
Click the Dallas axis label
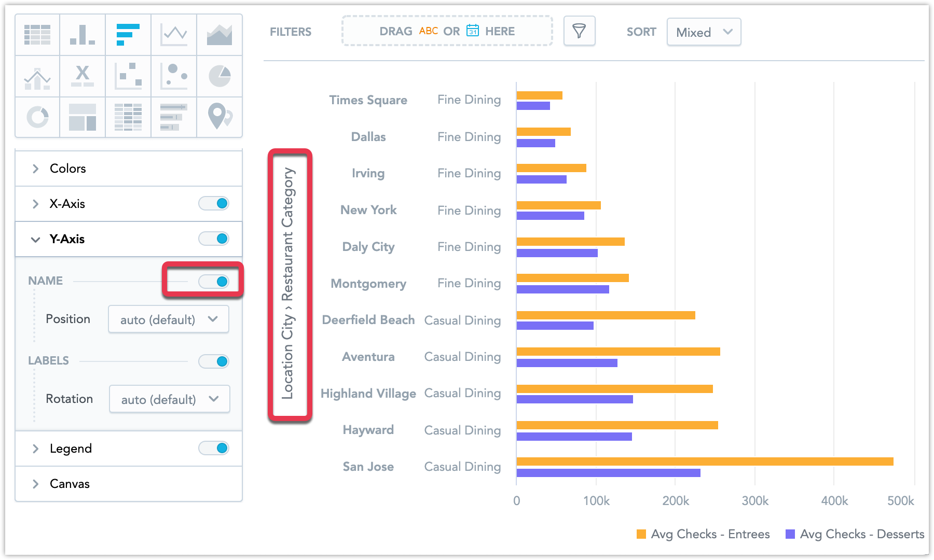coord(368,137)
